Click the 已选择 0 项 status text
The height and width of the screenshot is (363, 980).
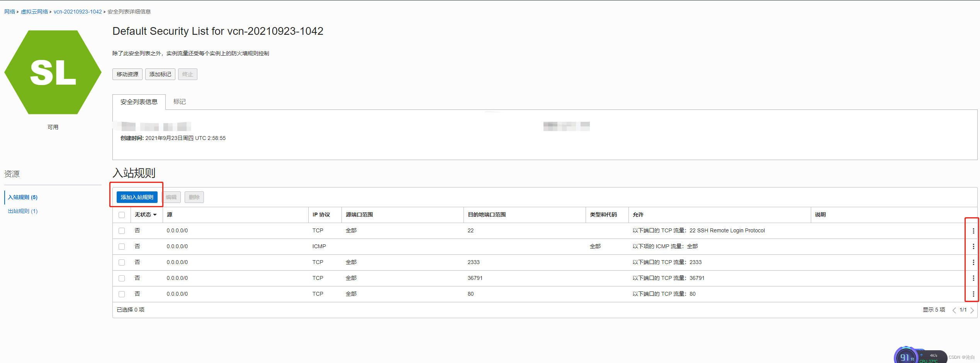pyautogui.click(x=131, y=310)
